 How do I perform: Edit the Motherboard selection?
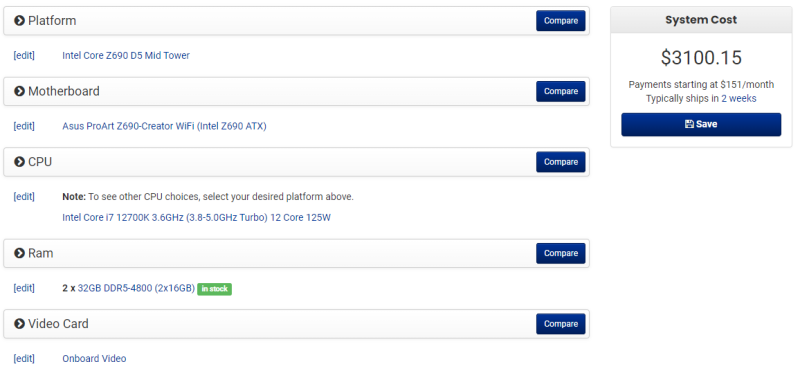coord(24,126)
